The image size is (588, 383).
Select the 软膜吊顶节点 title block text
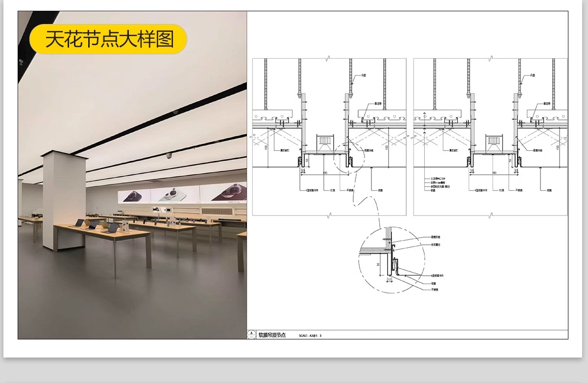click(273, 334)
